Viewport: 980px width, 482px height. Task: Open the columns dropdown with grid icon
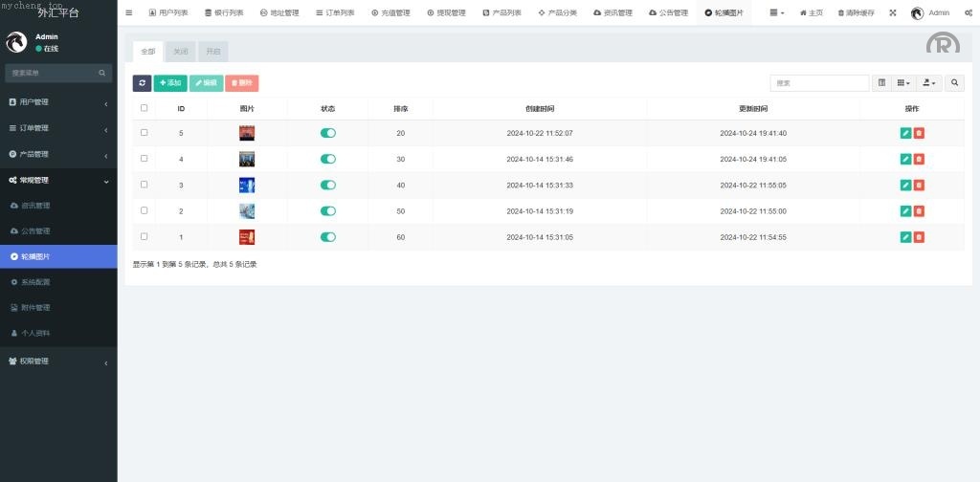pos(903,83)
